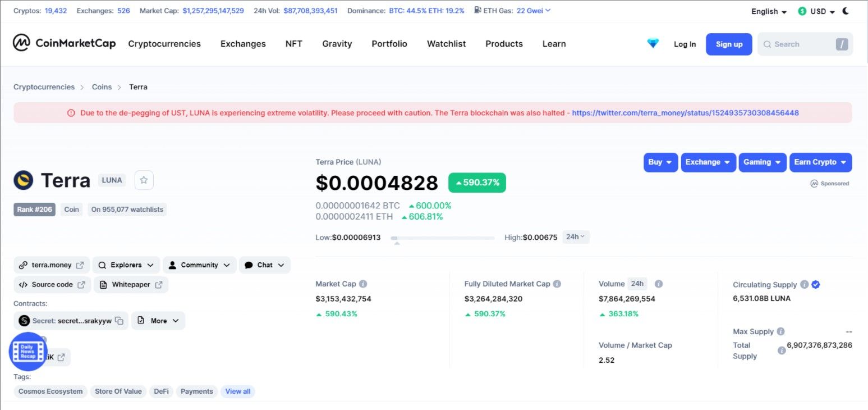Open the Gaming dropdown button

[x=763, y=162]
